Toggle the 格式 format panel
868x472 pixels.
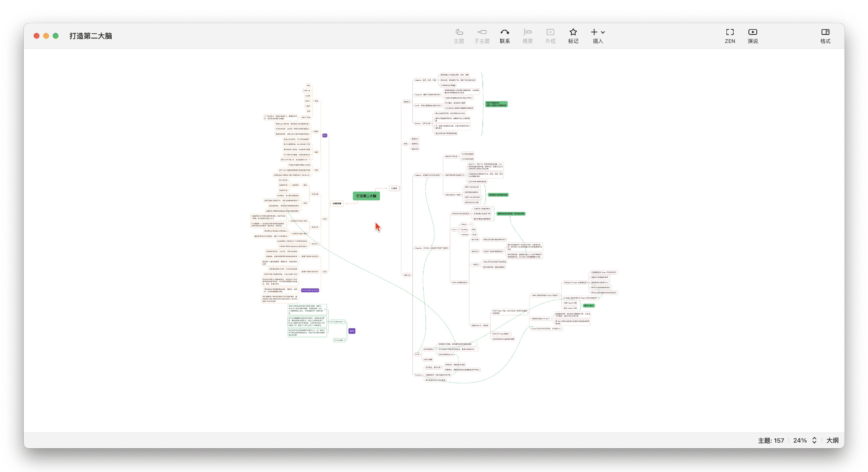825,32
